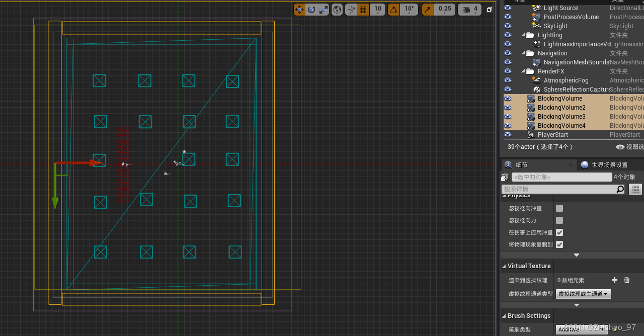Enable the 忽视径向冲量 checkbox

(x=559, y=208)
